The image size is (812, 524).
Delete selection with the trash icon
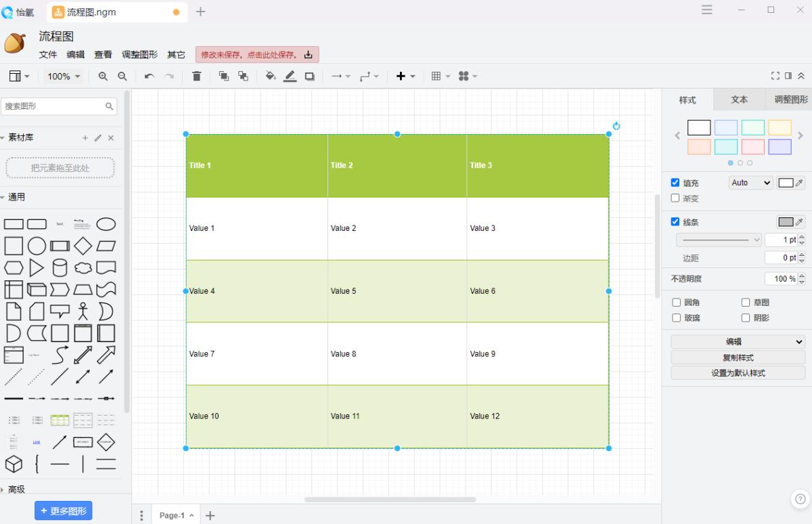(x=197, y=77)
